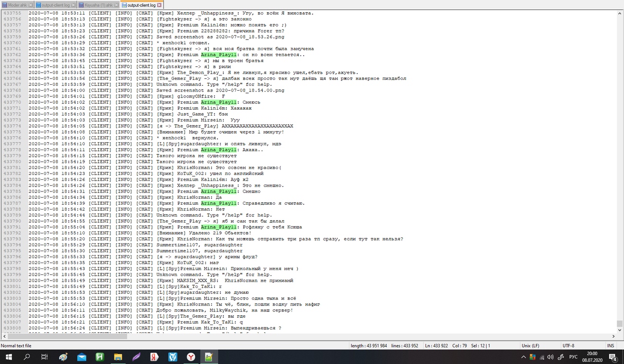Viewport: 624px width, 364px height.
Task: Toggle the INS insert mode indicator
Action: tap(611, 345)
